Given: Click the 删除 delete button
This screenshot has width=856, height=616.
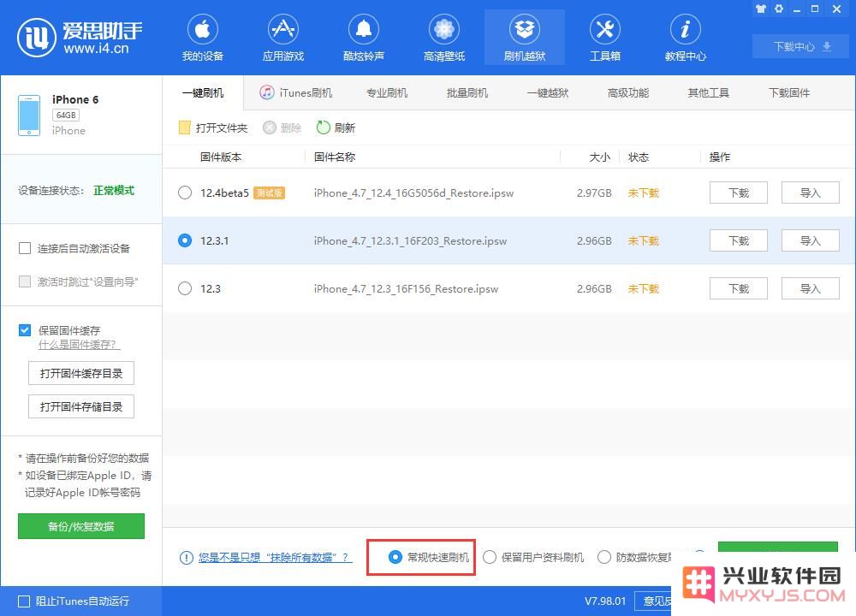Looking at the screenshot, I should [282, 127].
